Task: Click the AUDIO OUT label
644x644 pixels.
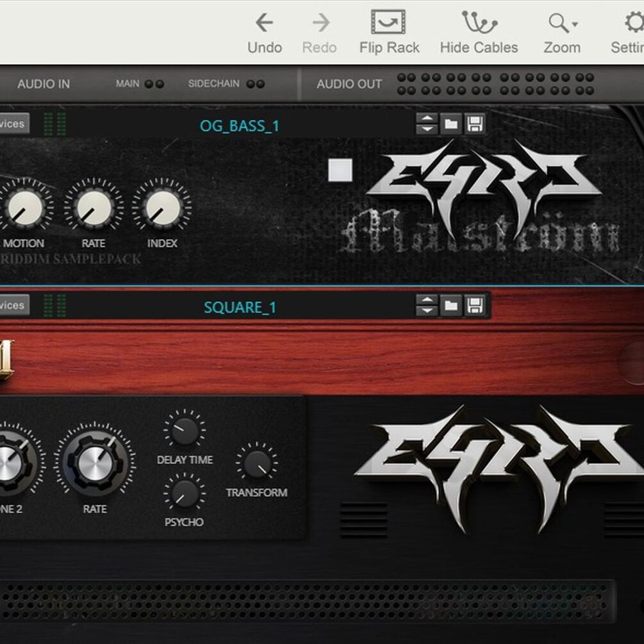Action: click(x=349, y=84)
